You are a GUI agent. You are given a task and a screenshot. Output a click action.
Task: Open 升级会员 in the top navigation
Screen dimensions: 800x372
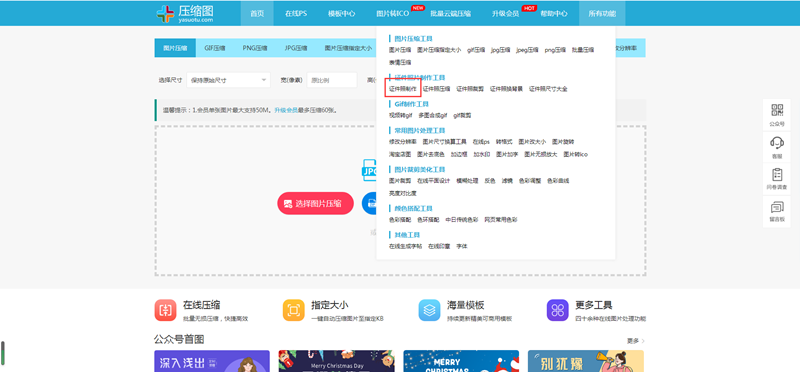click(506, 14)
